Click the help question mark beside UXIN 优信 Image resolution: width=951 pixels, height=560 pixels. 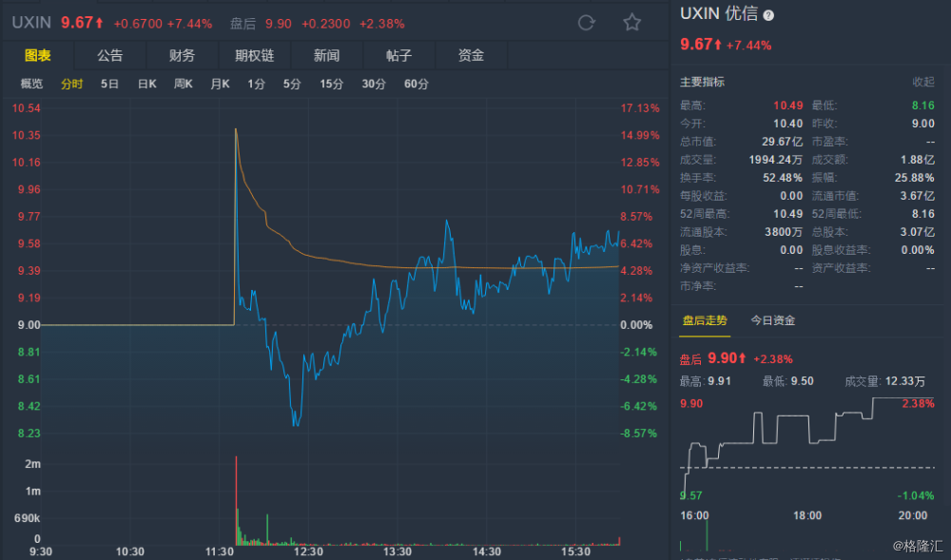click(768, 15)
